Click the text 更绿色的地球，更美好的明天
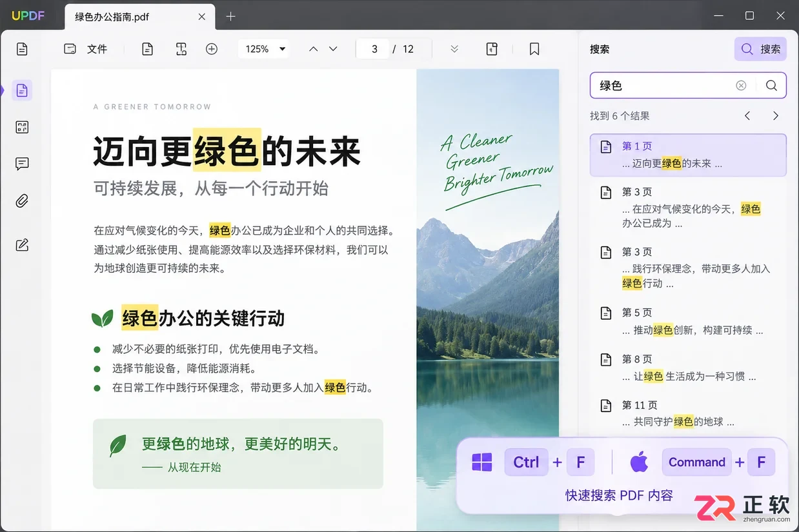The height and width of the screenshot is (532, 799). coord(241,444)
